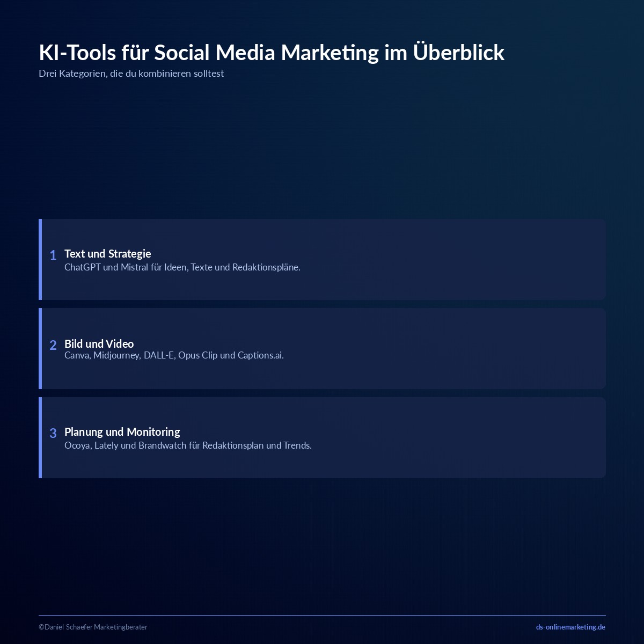Click number 2 beside 'Bild und Video'

(x=53, y=346)
